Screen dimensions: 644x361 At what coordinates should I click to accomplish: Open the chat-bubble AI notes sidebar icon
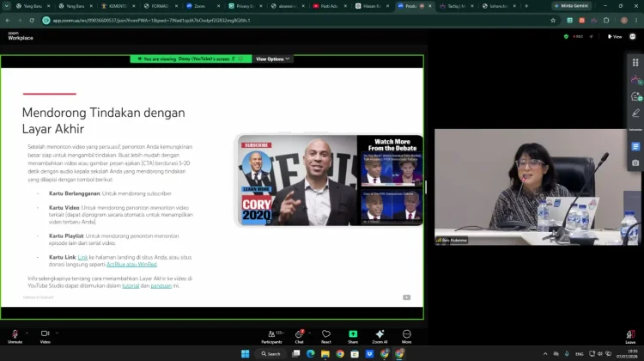635,96
